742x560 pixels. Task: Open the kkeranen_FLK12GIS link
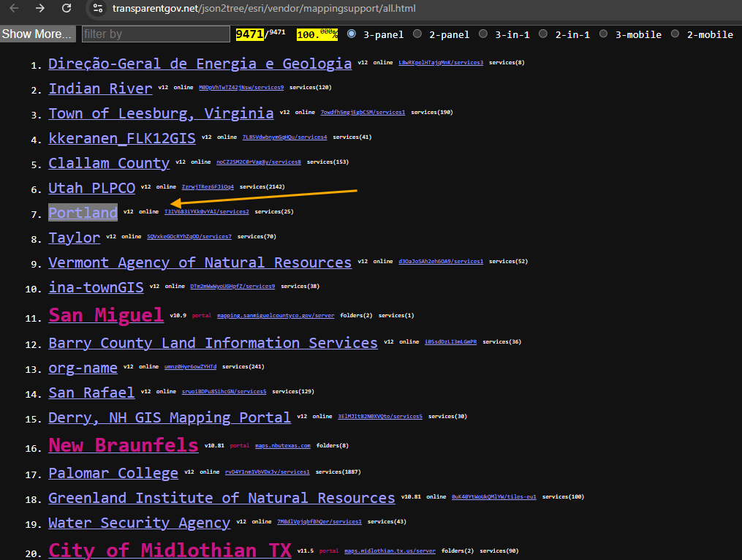[122, 138]
